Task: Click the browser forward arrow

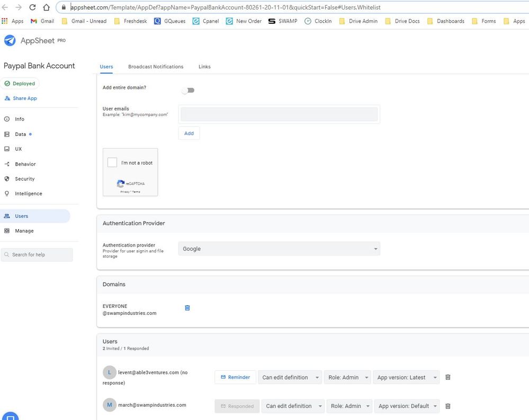Action: pyautogui.click(x=19, y=7)
